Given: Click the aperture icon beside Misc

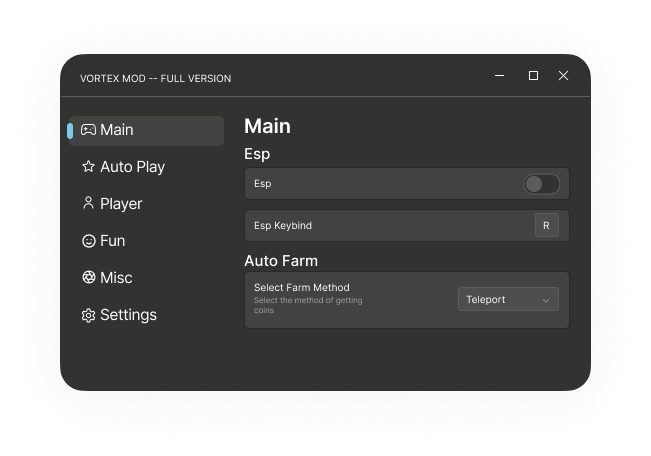Looking at the screenshot, I should click(88, 277).
